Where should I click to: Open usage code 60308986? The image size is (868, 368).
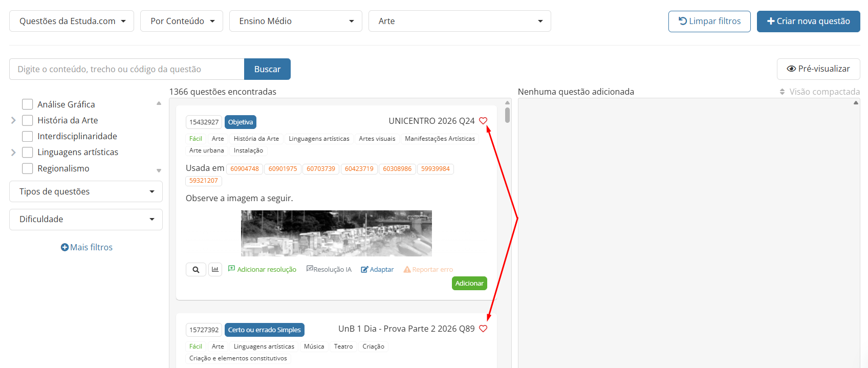397,169
